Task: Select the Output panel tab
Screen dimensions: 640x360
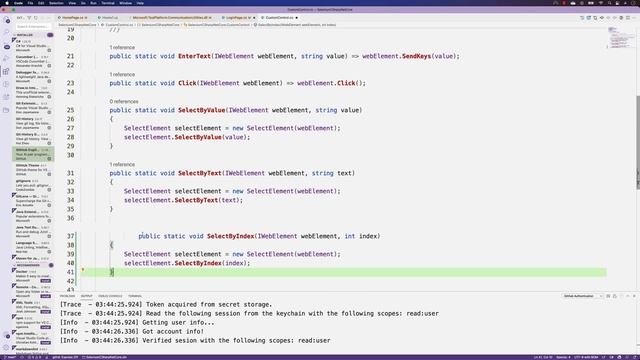Action: click(x=86, y=296)
